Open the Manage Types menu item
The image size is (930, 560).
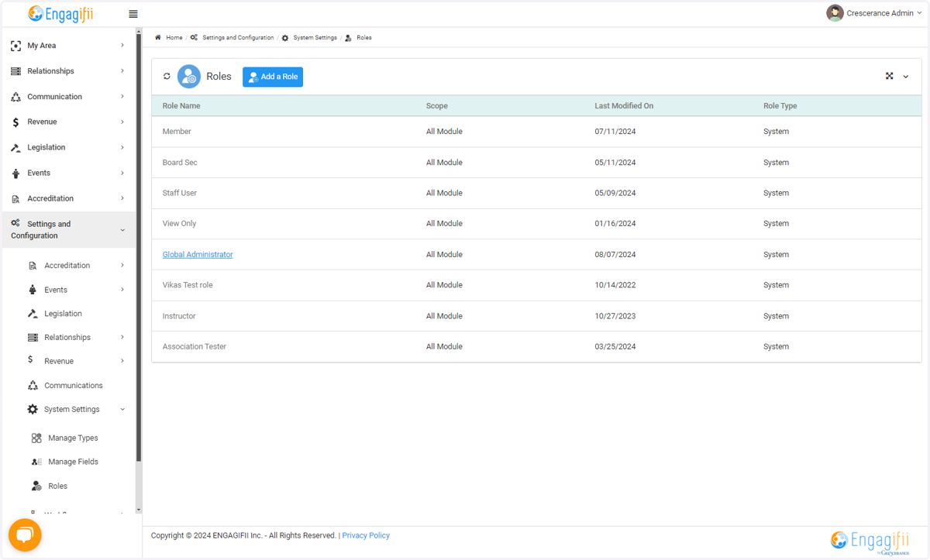pyautogui.click(x=73, y=438)
